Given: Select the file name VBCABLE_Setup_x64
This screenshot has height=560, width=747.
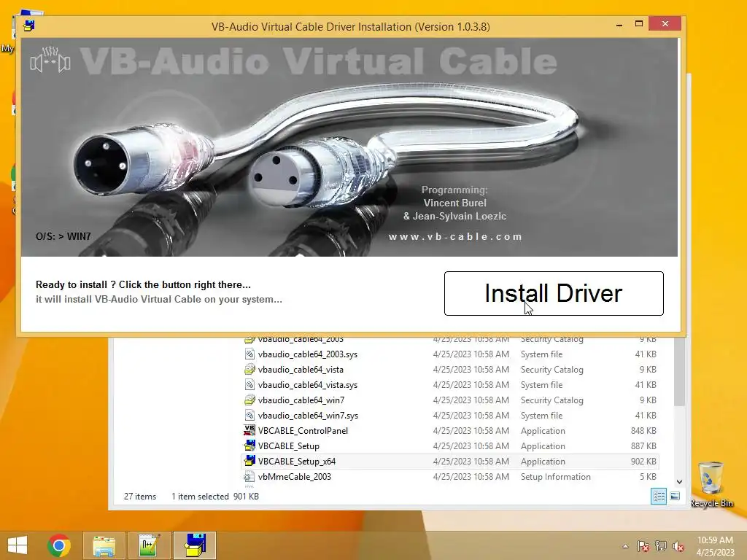Looking at the screenshot, I should point(297,461).
